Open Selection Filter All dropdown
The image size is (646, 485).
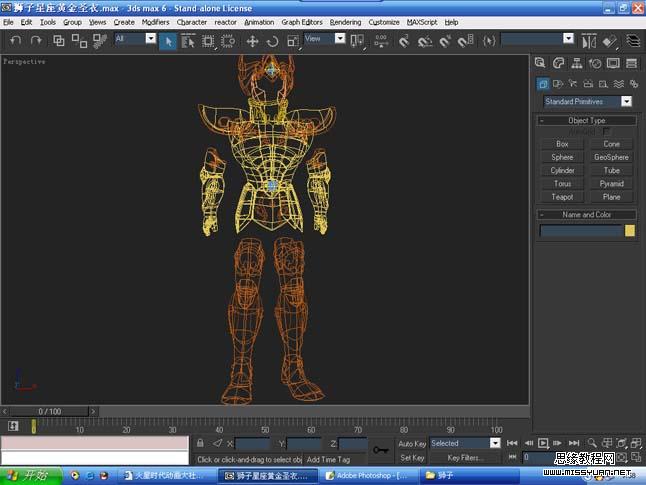pos(151,38)
